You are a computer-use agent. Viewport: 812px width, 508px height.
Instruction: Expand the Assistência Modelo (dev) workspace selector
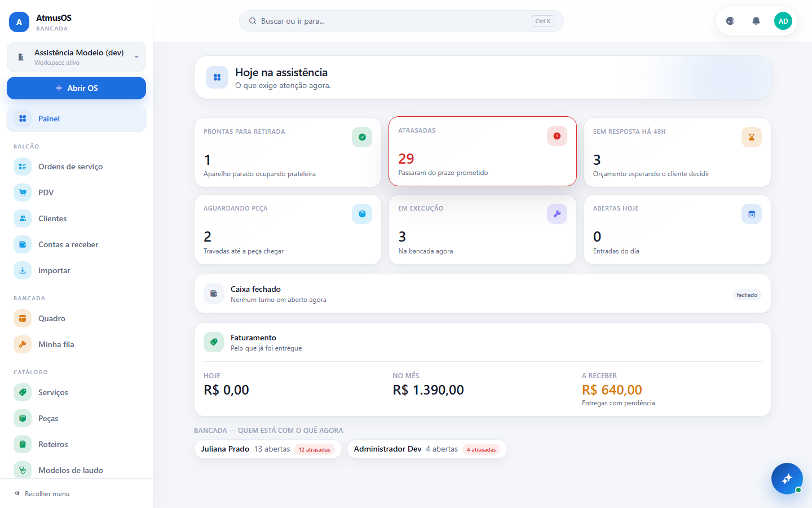[76, 57]
